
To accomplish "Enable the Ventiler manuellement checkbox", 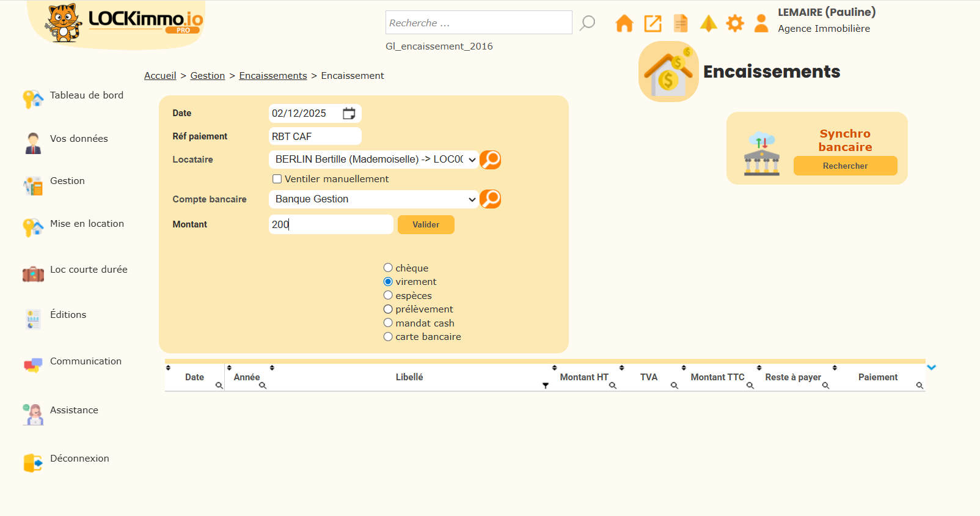I will [x=277, y=179].
